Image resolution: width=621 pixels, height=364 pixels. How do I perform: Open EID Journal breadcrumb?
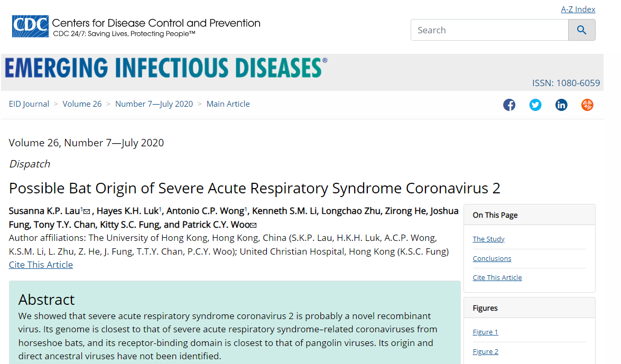[29, 104]
